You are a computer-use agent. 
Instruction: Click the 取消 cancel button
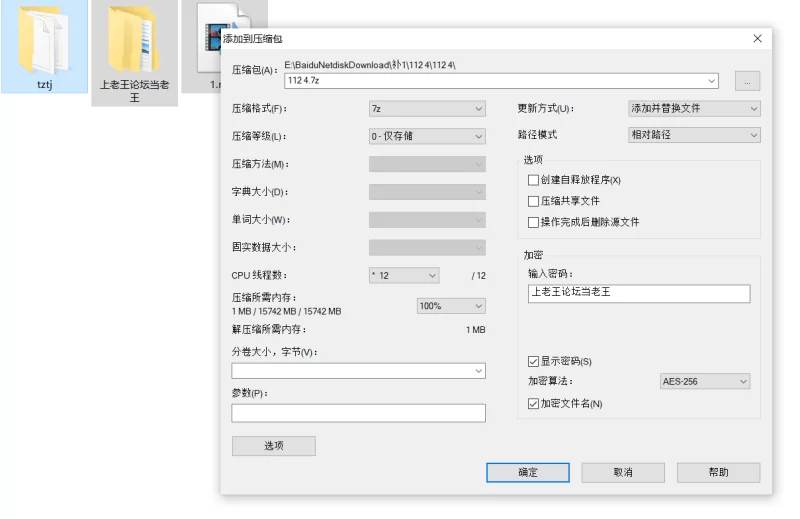click(x=623, y=473)
